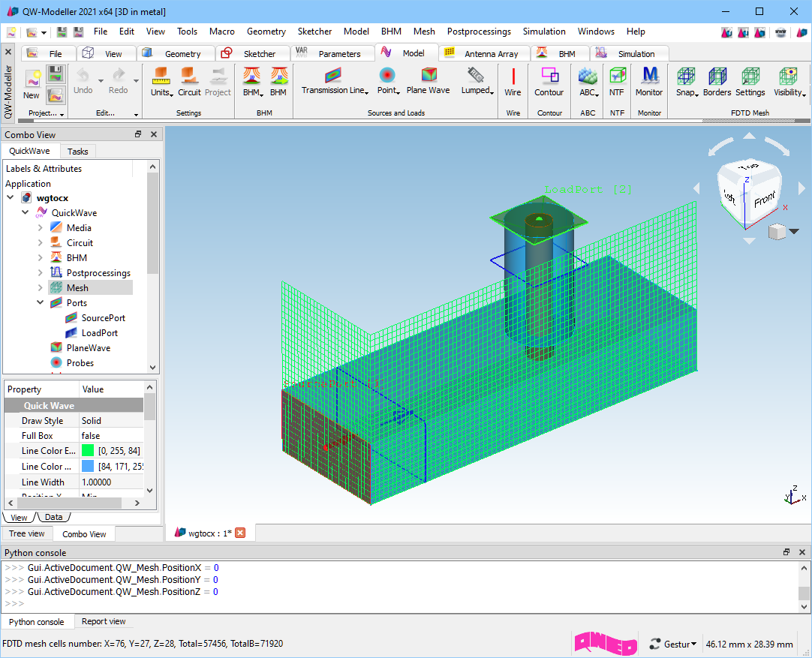Image resolution: width=812 pixels, height=658 pixels.
Task: Select the SourcePort tree item
Action: [x=103, y=318]
